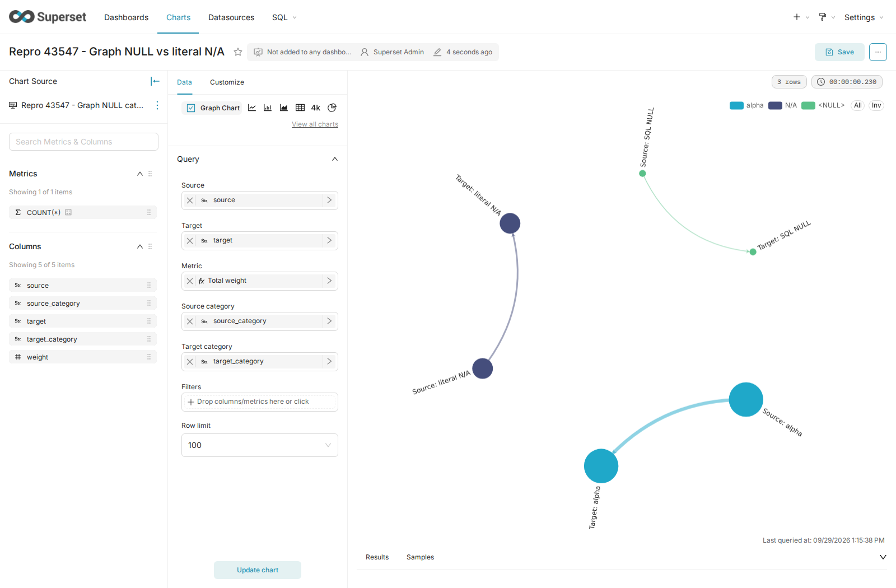The height and width of the screenshot is (588, 896).
Task: Expand the Results panel chevron
Action: click(883, 557)
